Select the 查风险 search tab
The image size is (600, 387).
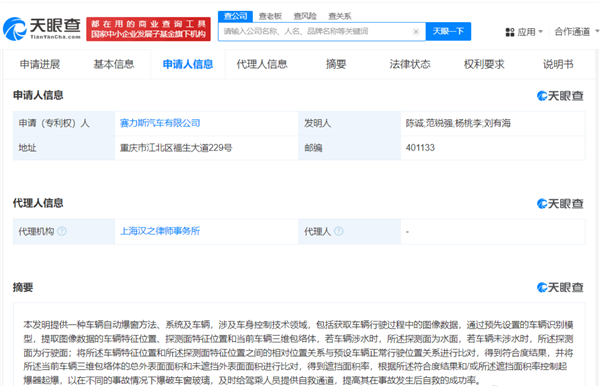click(305, 16)
